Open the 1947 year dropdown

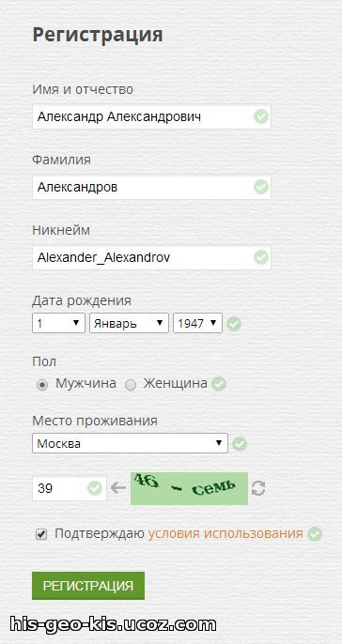coord(197,323)
